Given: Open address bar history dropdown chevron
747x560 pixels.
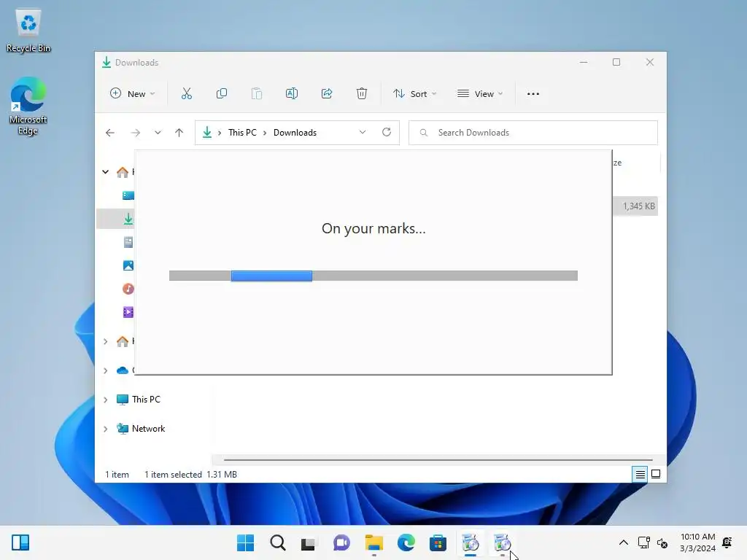Looking at the screenshot, I should [x=363, y=133].
